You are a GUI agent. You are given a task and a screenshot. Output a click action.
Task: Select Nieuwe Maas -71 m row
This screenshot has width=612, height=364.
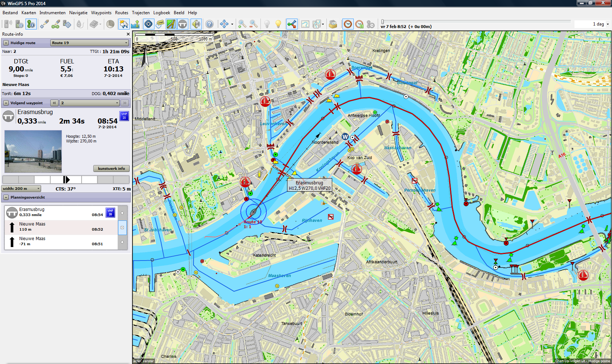61,242
